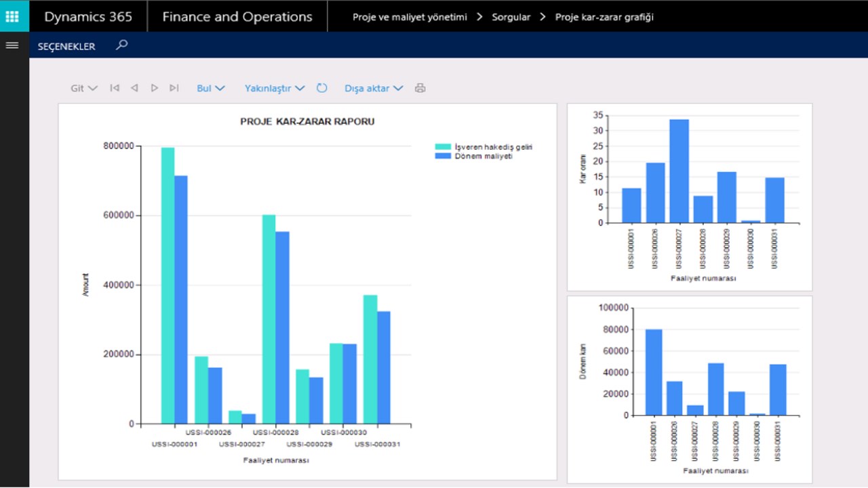The width and height of the screenshot is (868, 488).
Task: Click the search magnifier icon
Action: pyautogui.click(x=121, y=45)
